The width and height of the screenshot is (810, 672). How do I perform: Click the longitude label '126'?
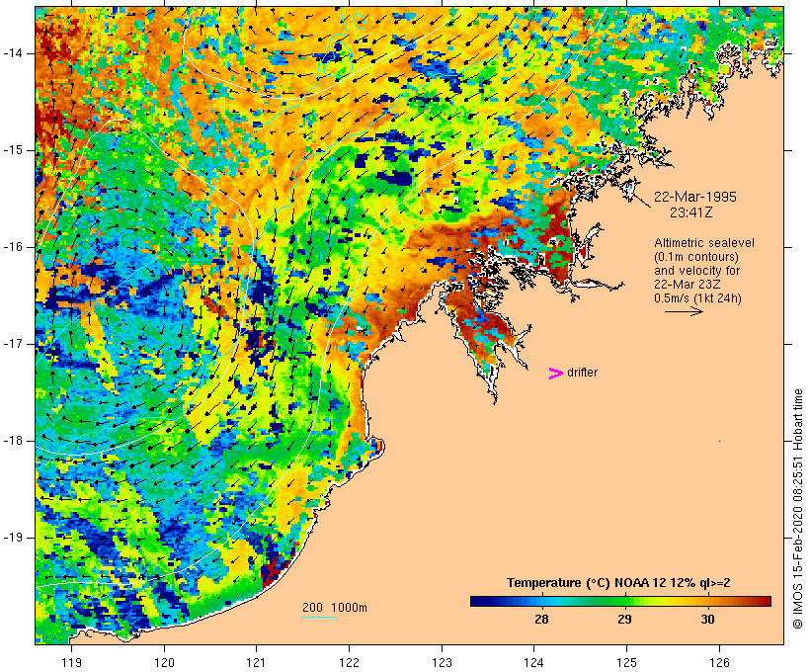[x=719, y=662]
